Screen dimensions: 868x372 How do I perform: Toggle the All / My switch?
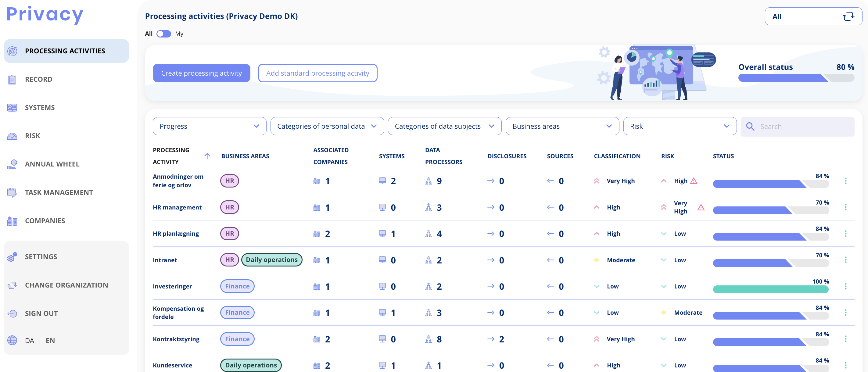tap(164, 34)
